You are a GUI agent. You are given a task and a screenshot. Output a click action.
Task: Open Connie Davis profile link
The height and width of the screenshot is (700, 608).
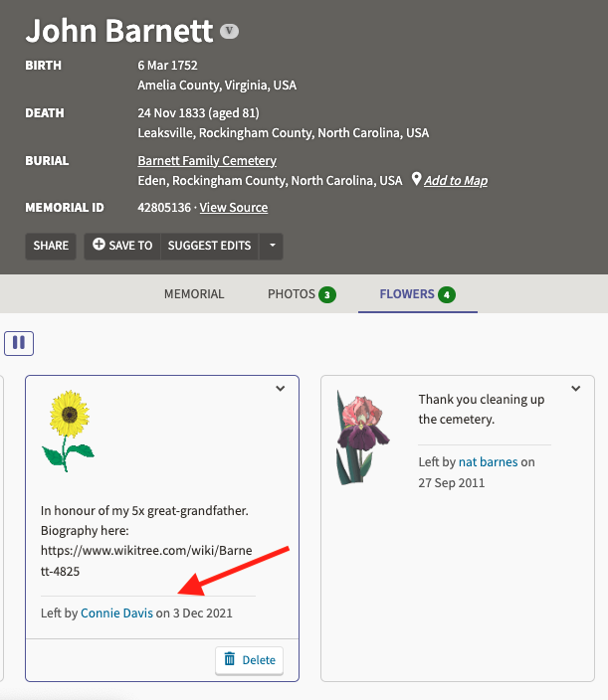pos(116,612)
